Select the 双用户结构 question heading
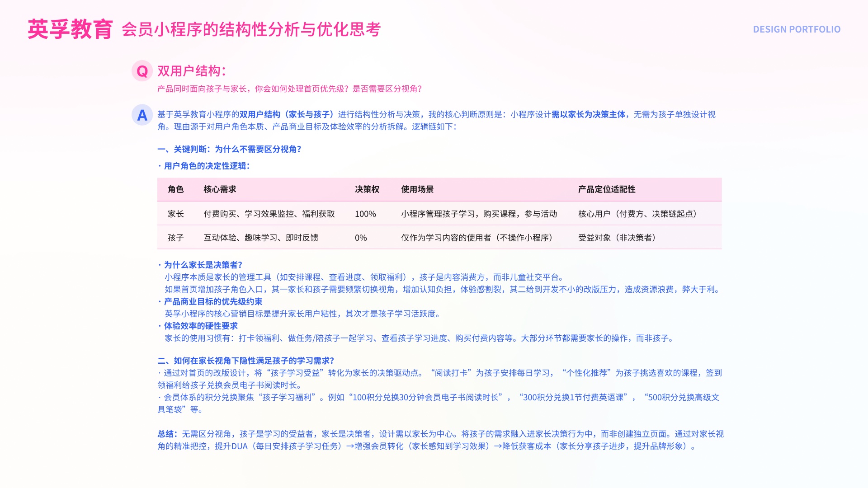Screen dimensions: 868x488 (192, 71)
